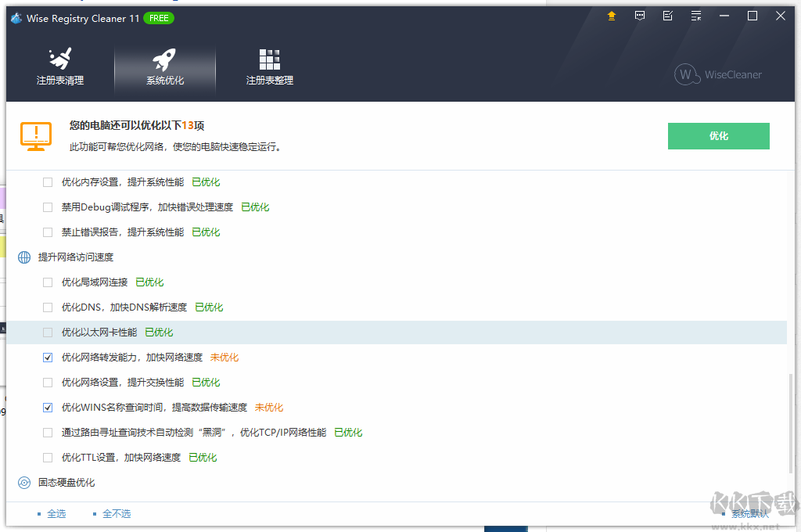Open the edit notes icon in titlebar
Image resolution: width=801 pixels, height=532 pixels.
[x=667, y=15]
